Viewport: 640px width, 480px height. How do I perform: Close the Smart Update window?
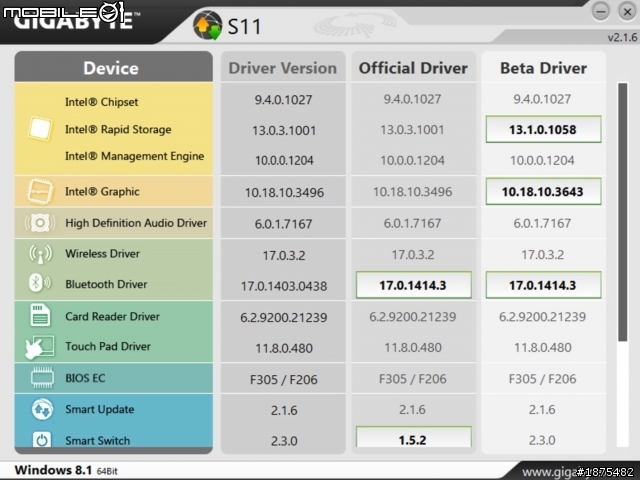click(627, 11)
